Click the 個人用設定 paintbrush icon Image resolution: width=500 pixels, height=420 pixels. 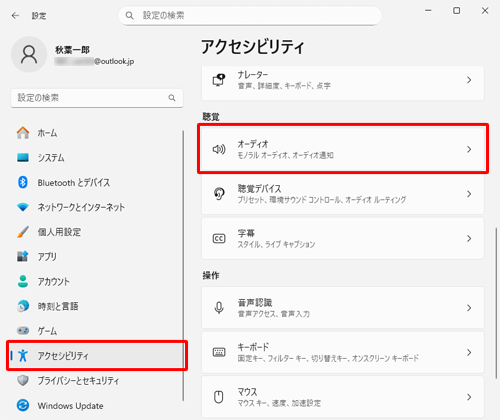[23, 232]
